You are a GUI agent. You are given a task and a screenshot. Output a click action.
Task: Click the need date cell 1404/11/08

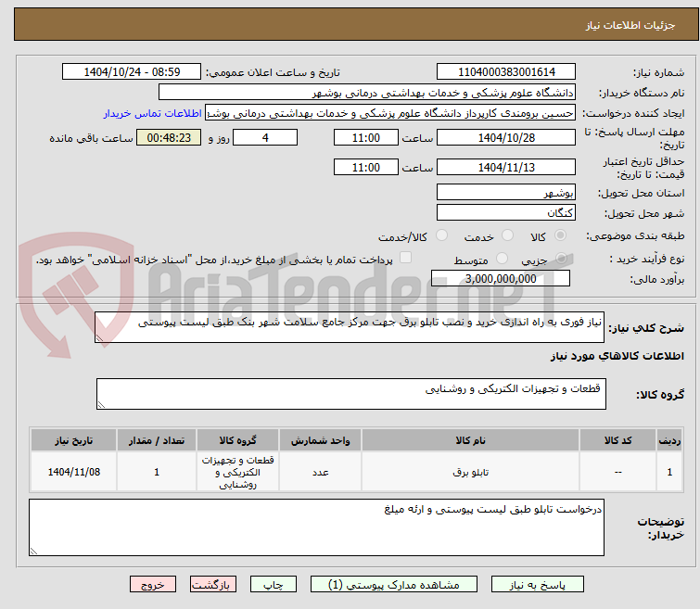[x=73, y=472]
